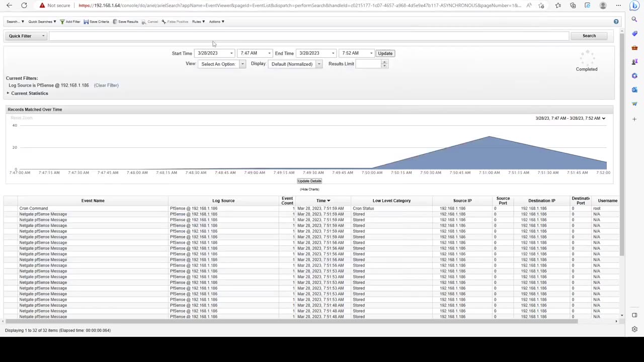The height and width of the screenshot is (362, 644).
Task: Open the browser profile avatar
Action: pos(603,6)
